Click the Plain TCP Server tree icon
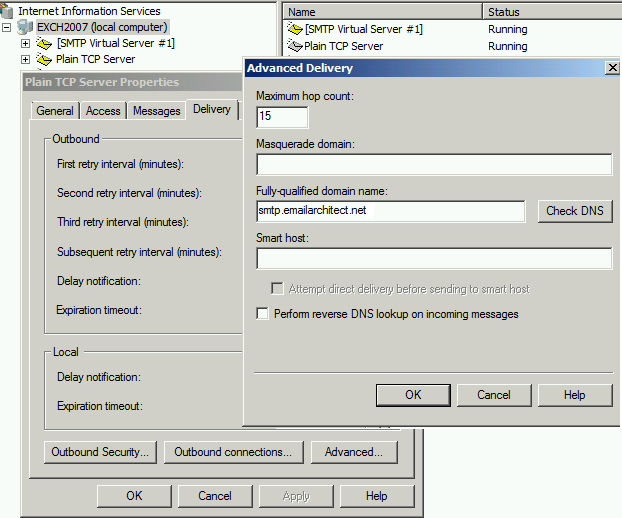Screen dimensions: 622x518 coord(44,59)
